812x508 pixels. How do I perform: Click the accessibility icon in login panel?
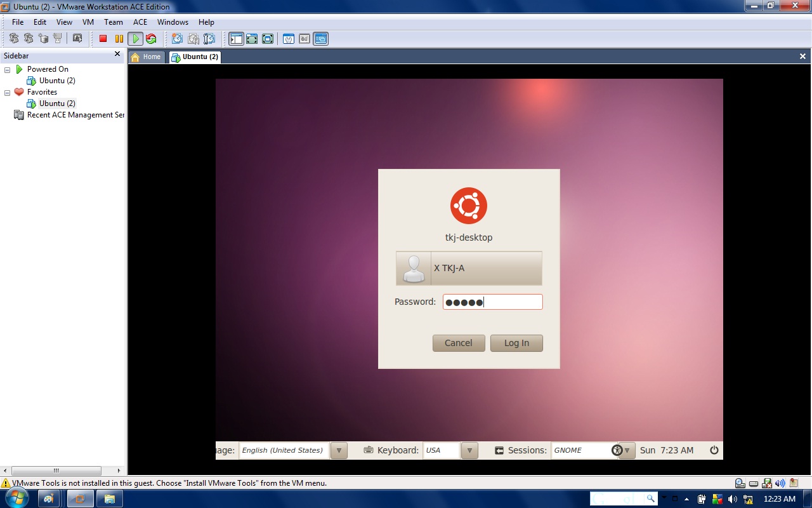(x=617, y=450)
